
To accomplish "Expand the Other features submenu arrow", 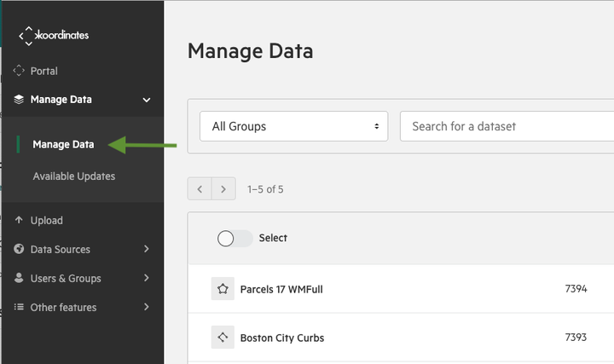I will (147, 307).
